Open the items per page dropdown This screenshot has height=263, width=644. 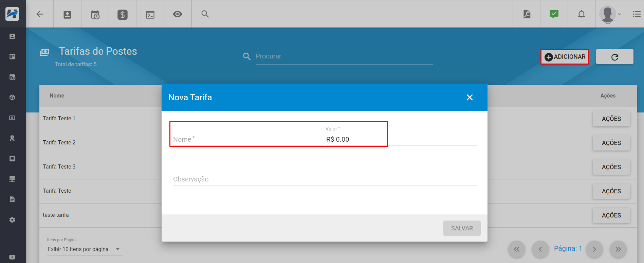(85, 249)
